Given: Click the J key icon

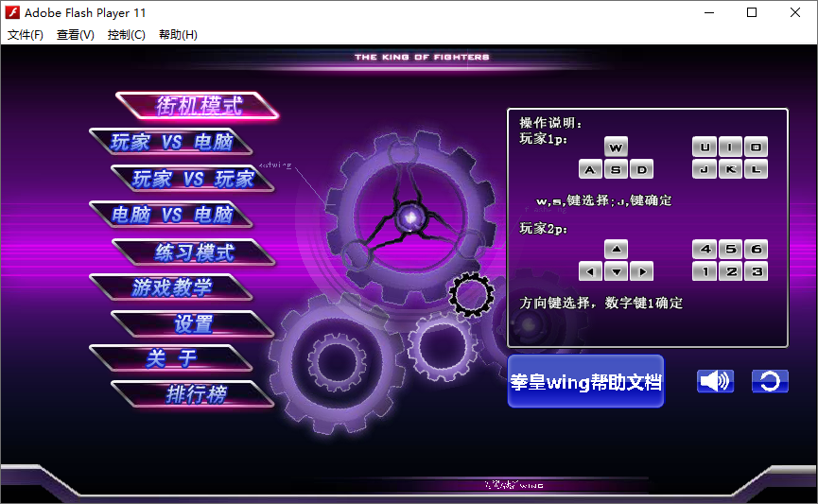Looking at the screenshot, I should [705, 169].
